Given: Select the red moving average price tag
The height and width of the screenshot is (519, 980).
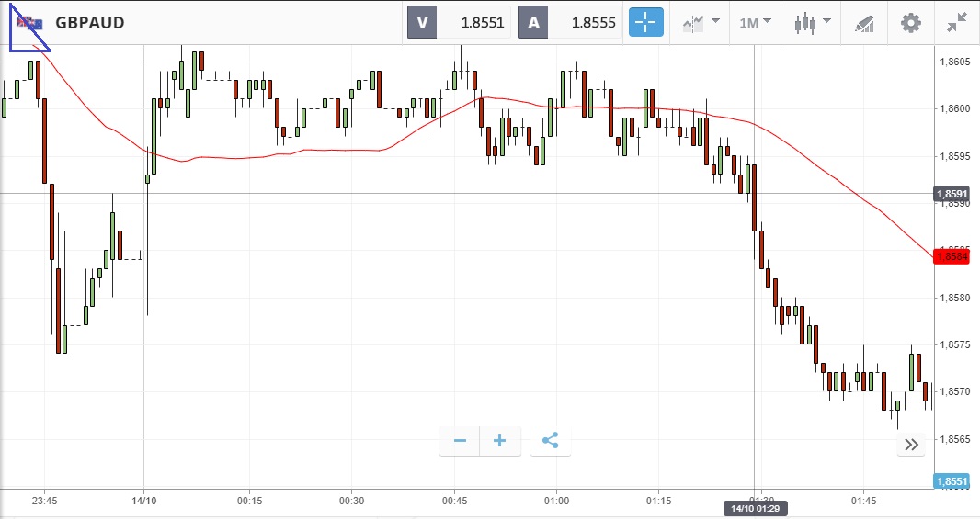Looking at the screenshot, I should pos(952,256).
